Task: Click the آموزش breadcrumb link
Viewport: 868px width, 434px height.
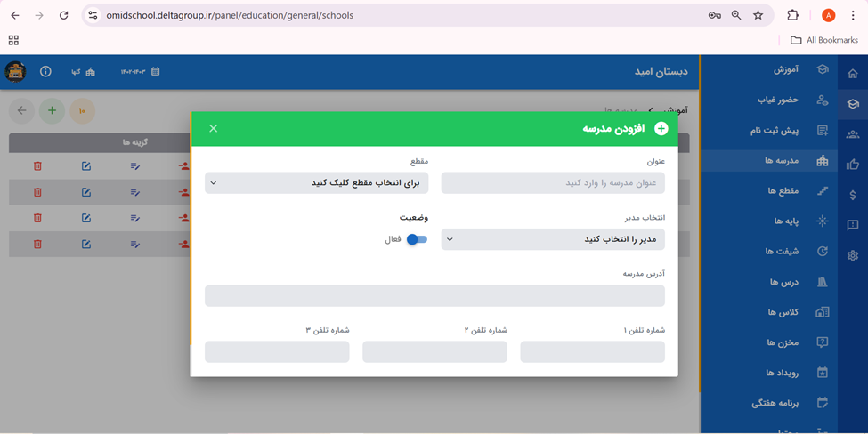Action: [676, 110]
